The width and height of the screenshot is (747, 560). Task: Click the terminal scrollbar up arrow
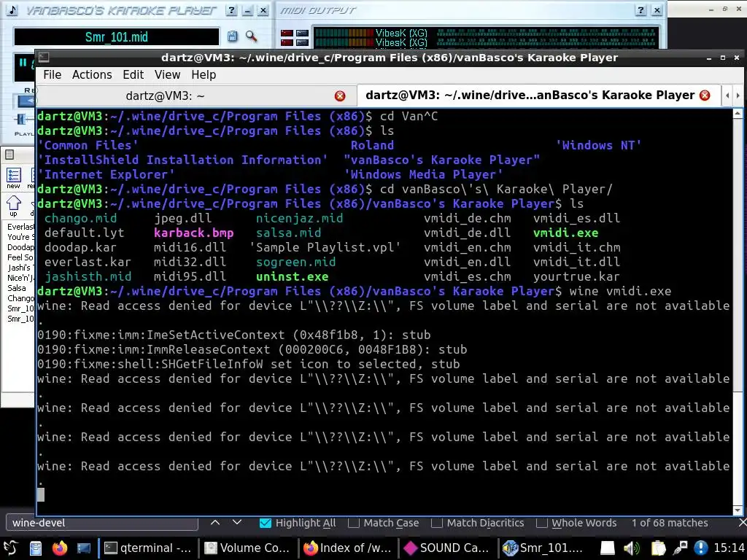pyautogui.click(x=738, y=114)
